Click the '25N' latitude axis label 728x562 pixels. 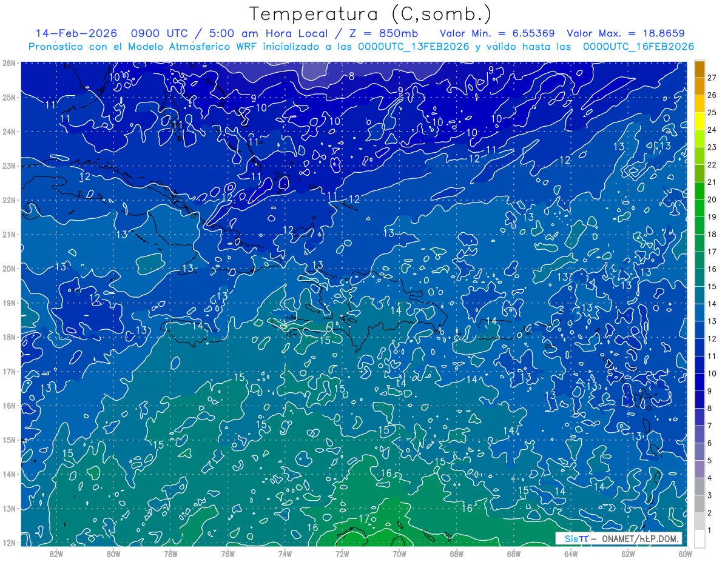8,97
